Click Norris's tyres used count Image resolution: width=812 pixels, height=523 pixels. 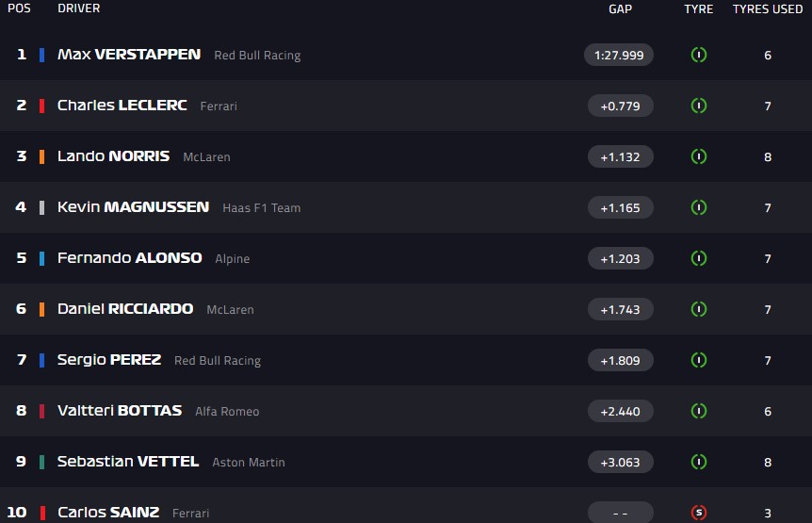coord(768,156)
